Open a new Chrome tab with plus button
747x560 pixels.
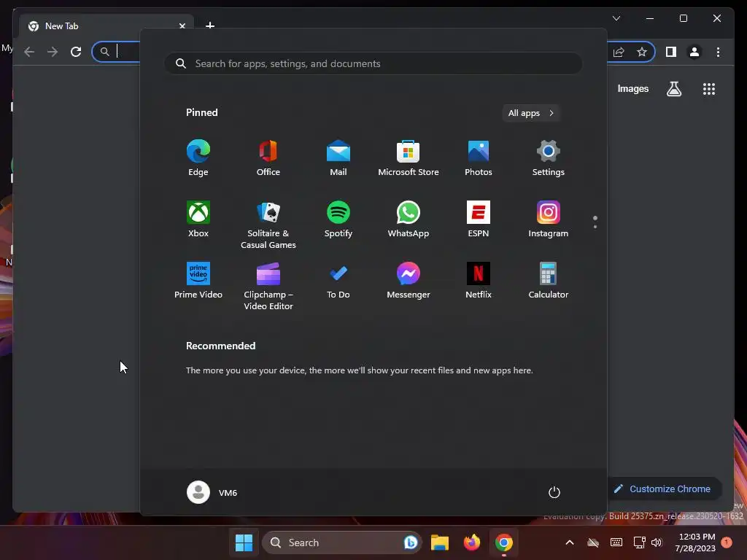point(210,26)
